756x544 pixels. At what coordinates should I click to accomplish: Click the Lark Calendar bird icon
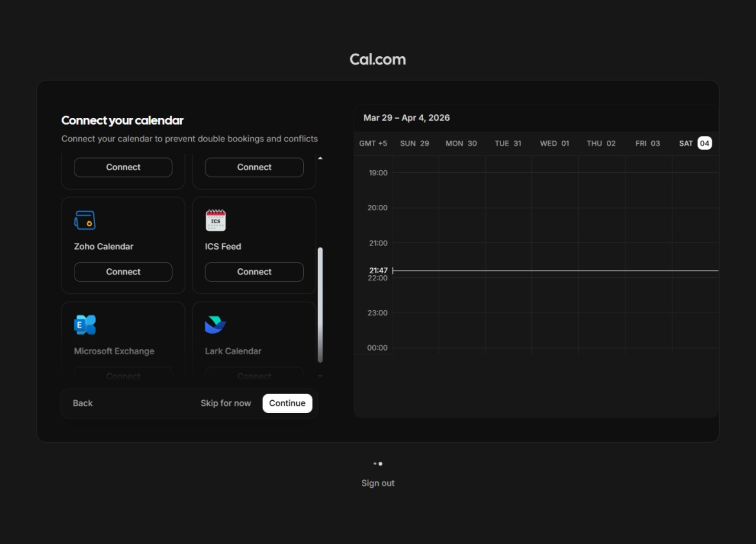point(215,325)
